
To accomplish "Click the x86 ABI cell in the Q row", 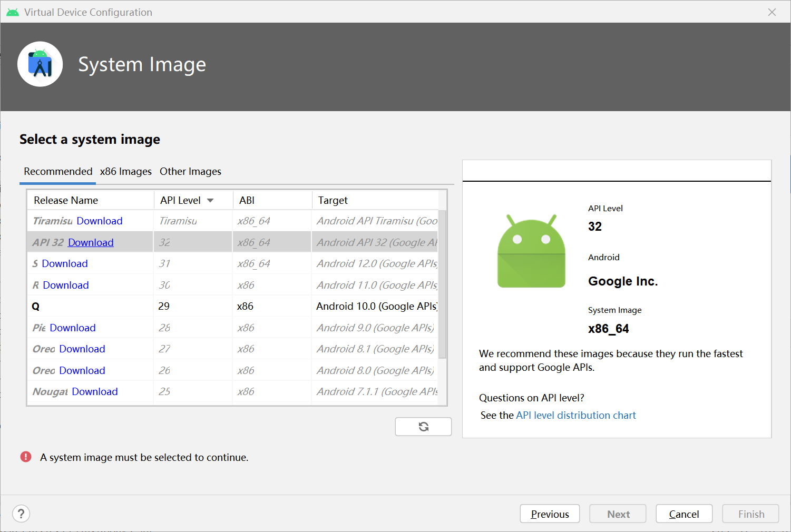I will [272, 306].
